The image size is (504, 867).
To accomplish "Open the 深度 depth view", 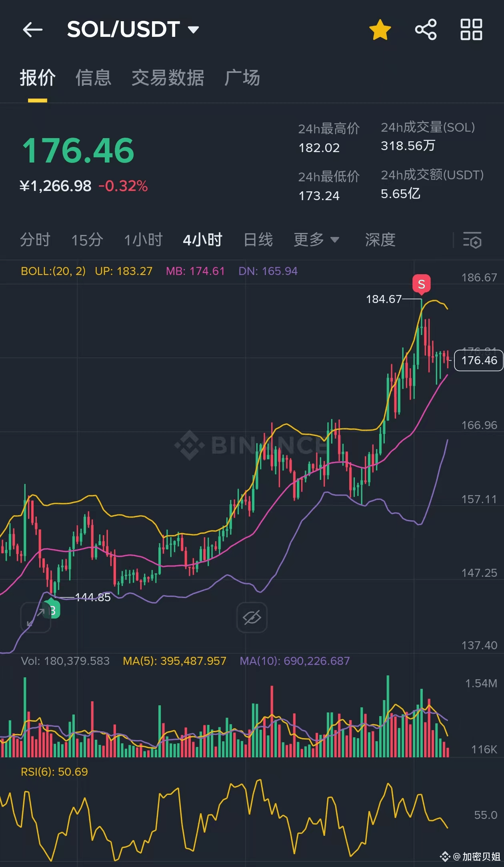I will point(380,240).
